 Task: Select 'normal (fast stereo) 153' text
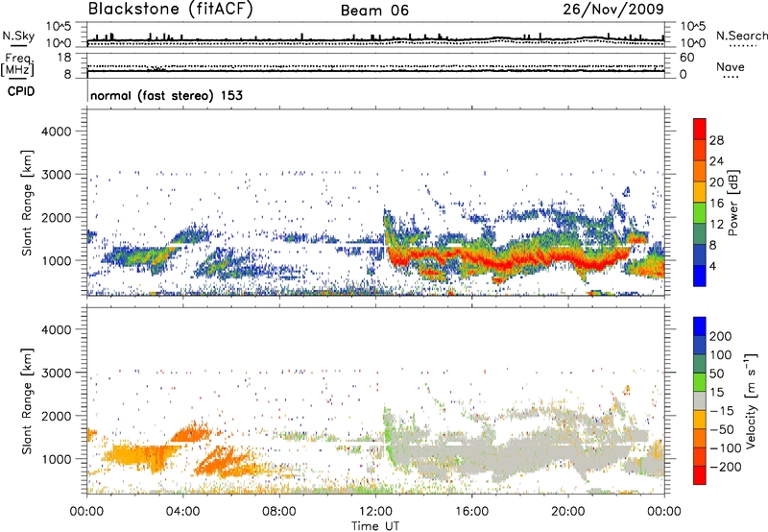tap(166, 95)
